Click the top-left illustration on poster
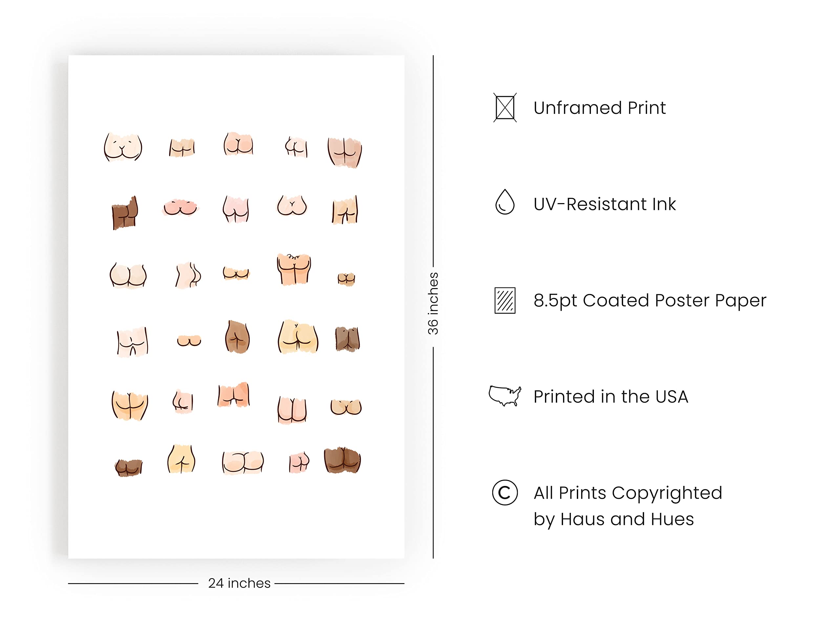Image resolution: width=840 pixels, height=630 pixels. pos(123,147)
